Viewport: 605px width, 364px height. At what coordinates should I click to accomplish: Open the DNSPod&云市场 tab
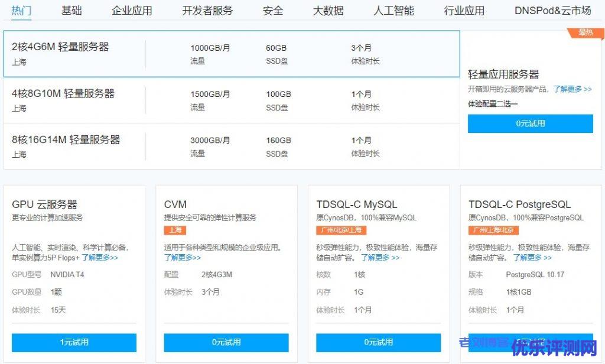[x=552, y=11]
